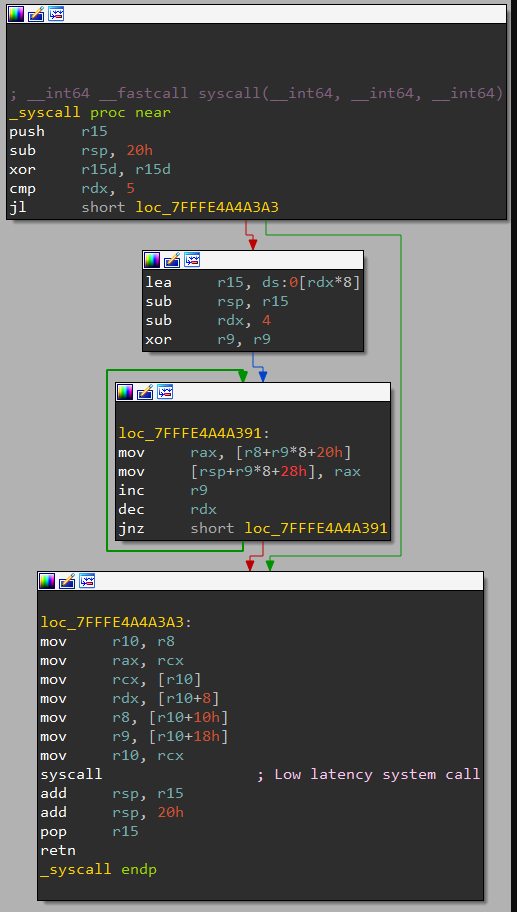Click group nodes icon on loc_7FFFE4A4A391 block header

[165, 392]
